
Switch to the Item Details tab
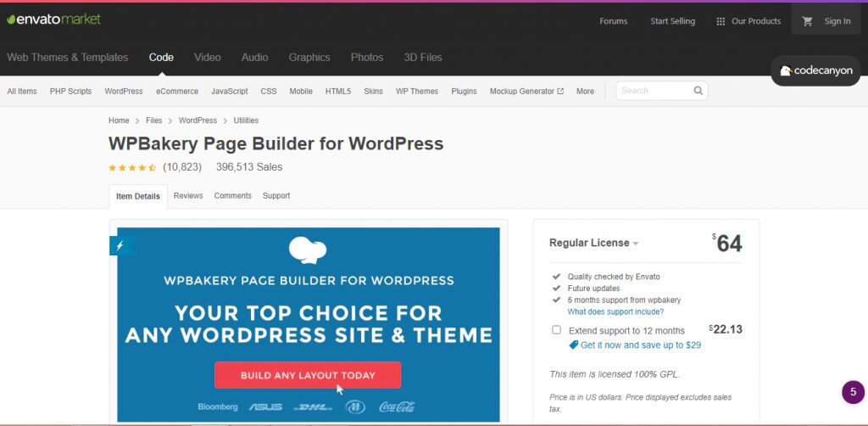[138, 196]
